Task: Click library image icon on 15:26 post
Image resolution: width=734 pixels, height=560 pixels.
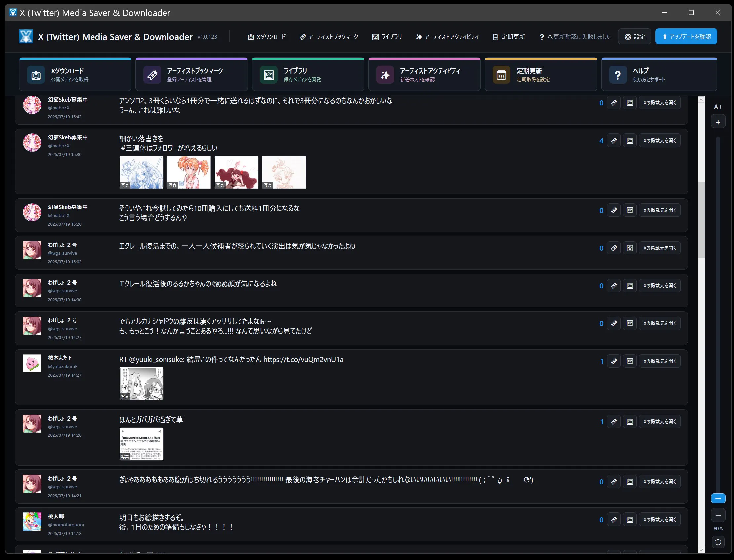Action: point(630,210)
